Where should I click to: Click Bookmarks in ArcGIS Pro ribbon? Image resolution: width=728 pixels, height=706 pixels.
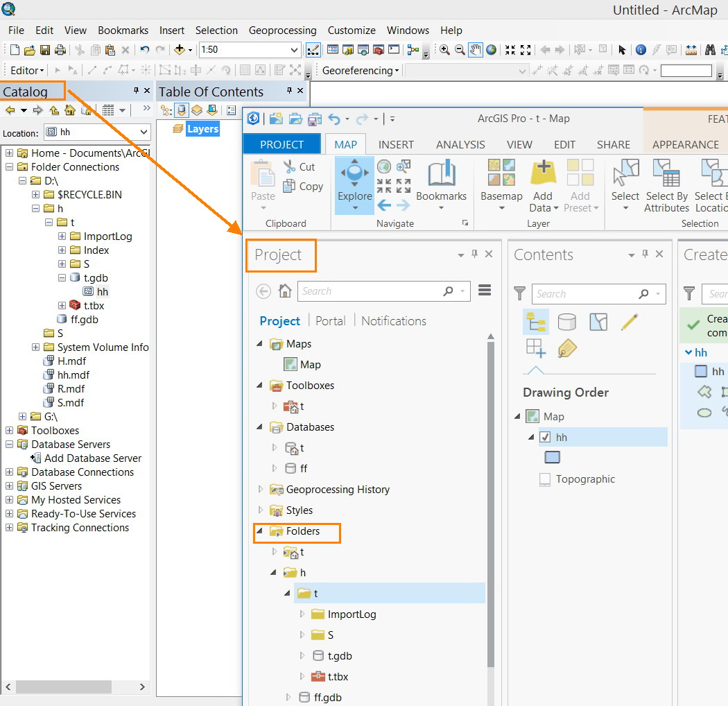click(x=442, y=184)
